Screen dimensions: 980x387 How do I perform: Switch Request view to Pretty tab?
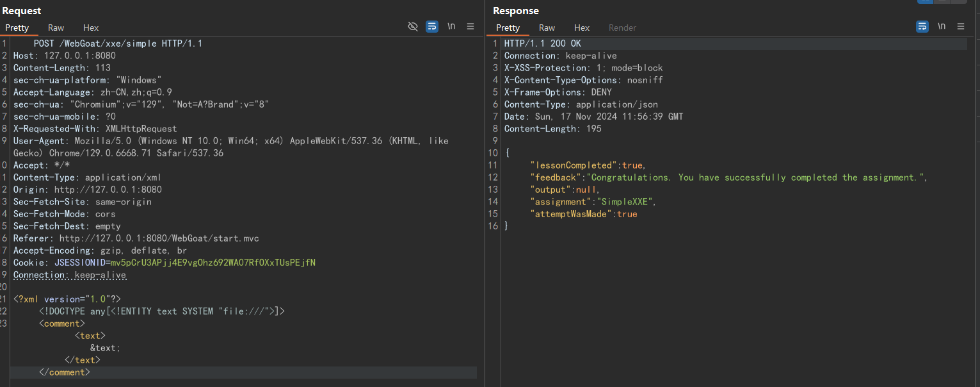(x=17, y=28)
